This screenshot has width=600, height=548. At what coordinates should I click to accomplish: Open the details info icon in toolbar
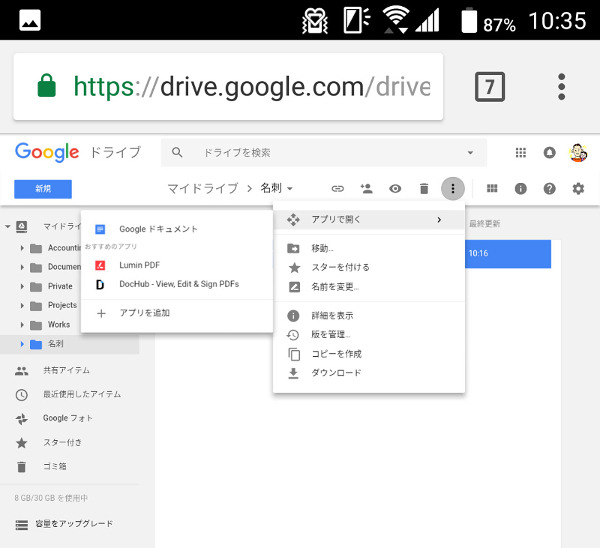[x=520, y=189]
